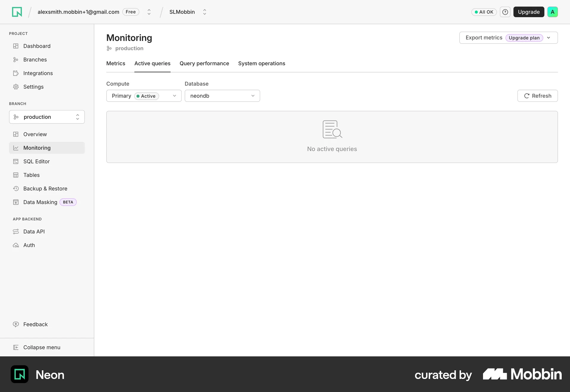The width and height of the screenshot is (570, 392).
Task: Click the Data Masking icon
Action: (16, 202)
